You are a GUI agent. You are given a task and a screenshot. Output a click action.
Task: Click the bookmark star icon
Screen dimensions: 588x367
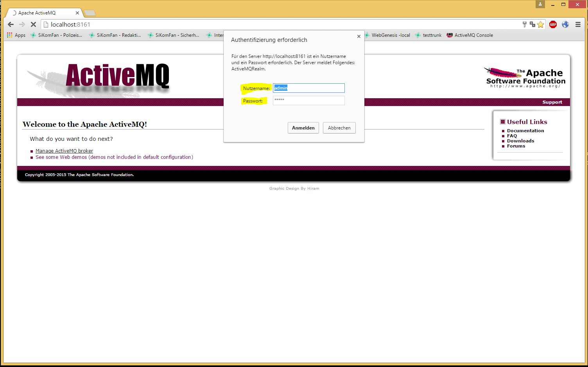point(540,25)
